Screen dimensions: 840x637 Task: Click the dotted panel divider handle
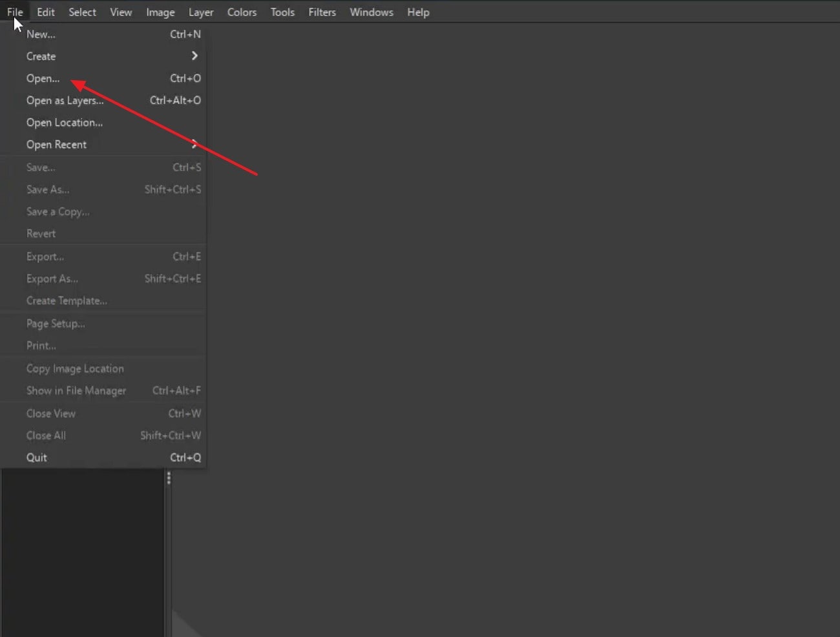coord(169,478)
